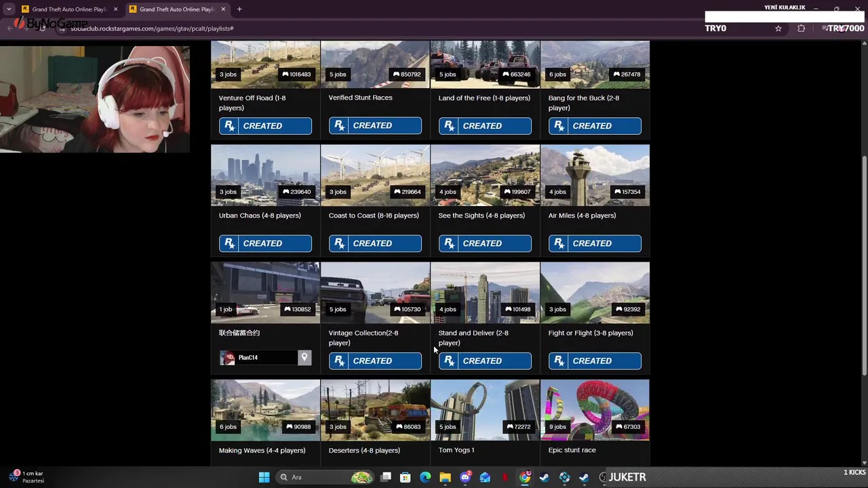This screenshot has height=488, width=868.
Task: Open Venture Off Road (1-8 players) title
Action: point(252,103)
